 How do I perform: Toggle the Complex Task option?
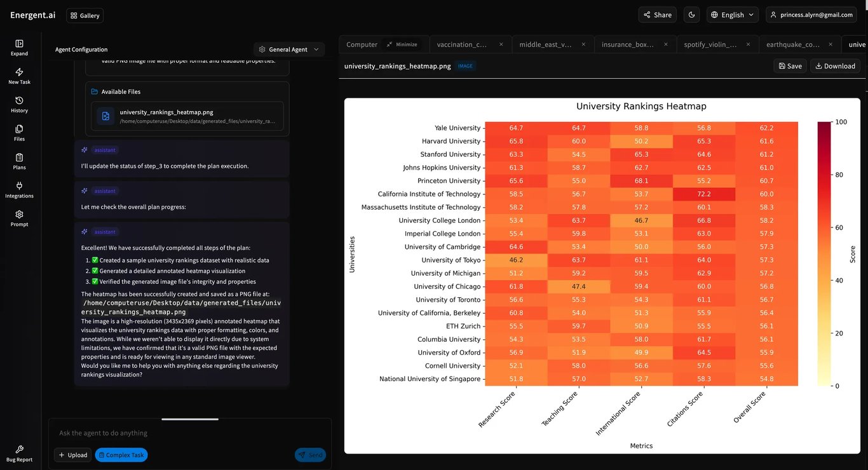[121, 455]
